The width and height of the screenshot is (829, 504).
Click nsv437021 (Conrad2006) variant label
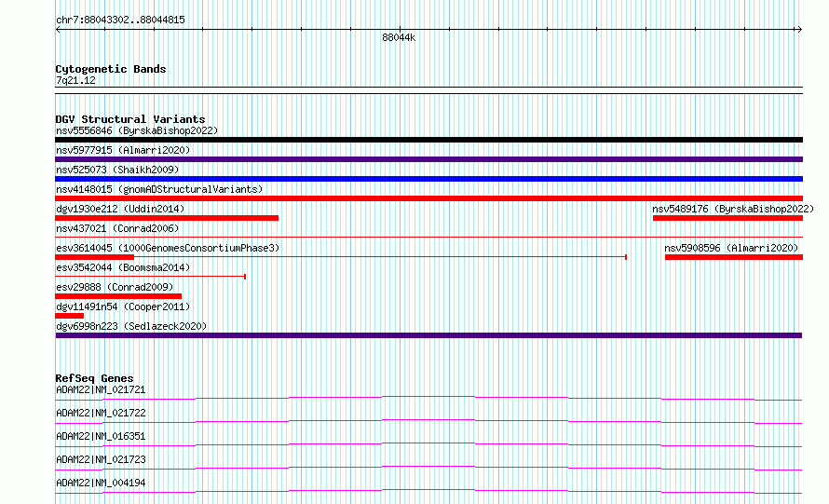117,228
